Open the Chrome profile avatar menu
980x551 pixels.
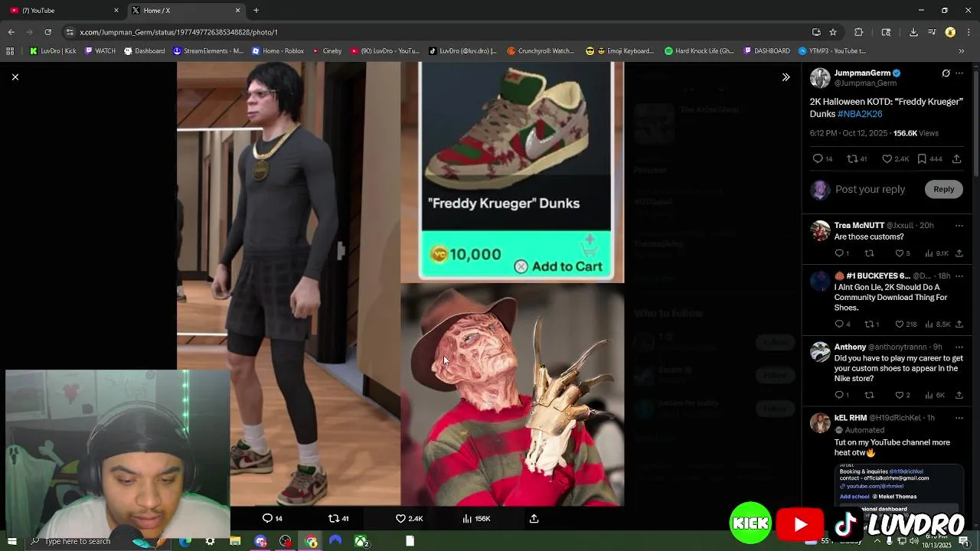[x=950, y=32]
